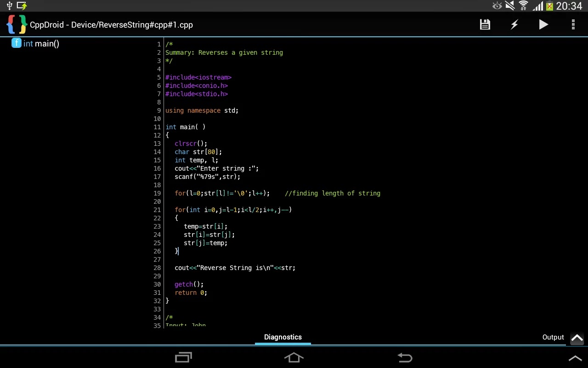Open Android recent apps button
Image resolution: width=588 pixels, height=368 pixels.
[183, 357]
